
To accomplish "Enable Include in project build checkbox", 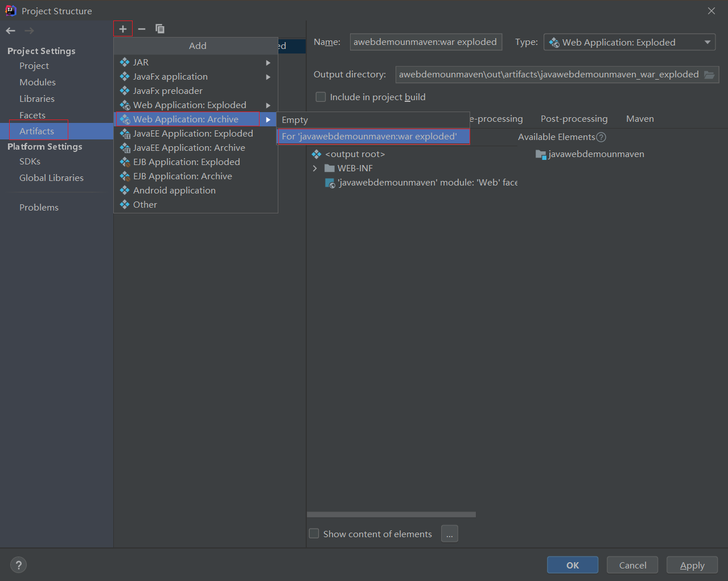I will [x=321, y=97].
